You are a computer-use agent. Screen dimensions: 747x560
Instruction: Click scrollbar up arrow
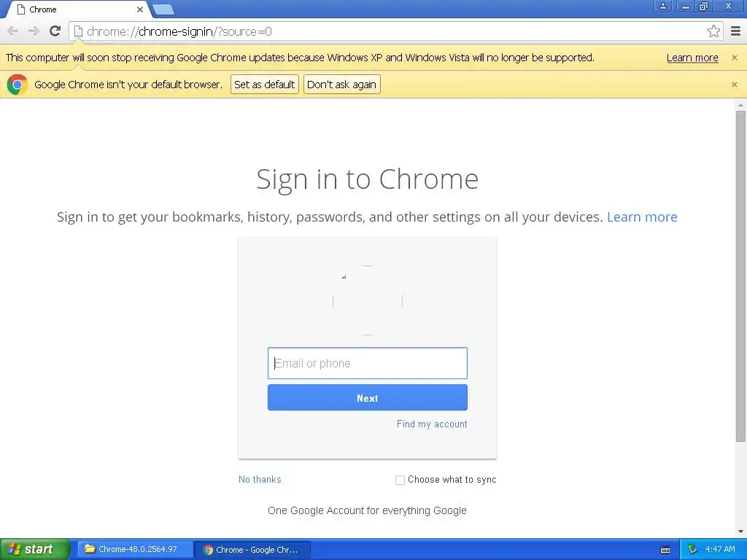pyautogui.click(x=740, y=105)
